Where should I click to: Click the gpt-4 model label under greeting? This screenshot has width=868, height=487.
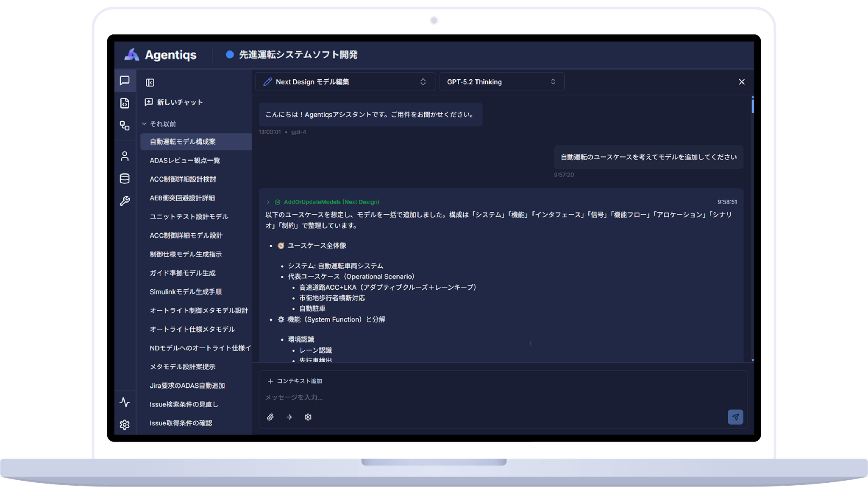298,132
